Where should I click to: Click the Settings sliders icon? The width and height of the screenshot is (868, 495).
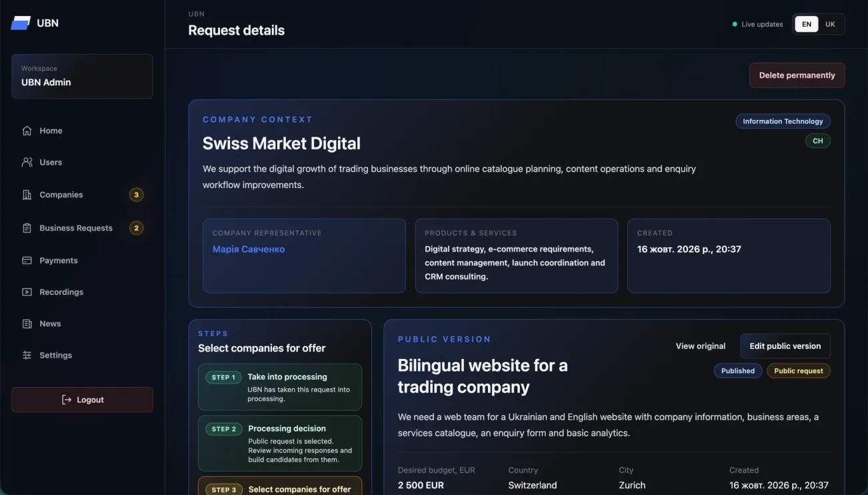(x=27, y=356)
